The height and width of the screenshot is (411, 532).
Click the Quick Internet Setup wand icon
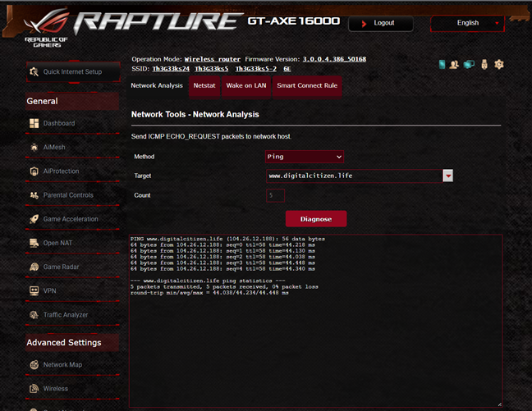click(x=34, y=71)
